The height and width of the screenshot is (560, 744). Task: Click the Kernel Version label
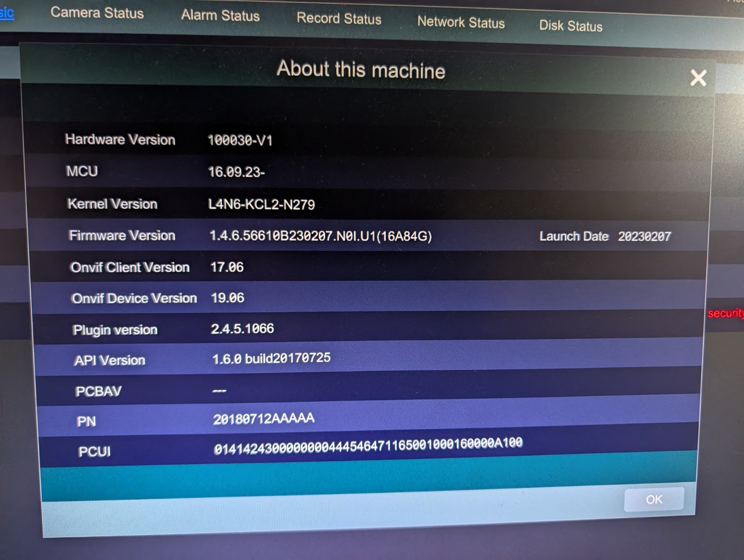(112, 204)
